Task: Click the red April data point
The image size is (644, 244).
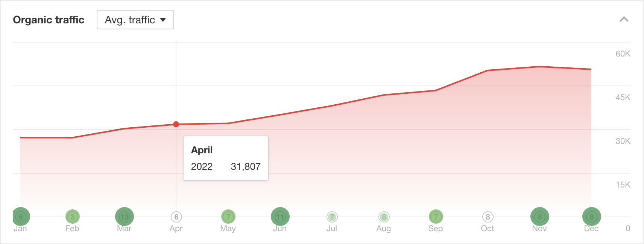Action: pos(176,124)
